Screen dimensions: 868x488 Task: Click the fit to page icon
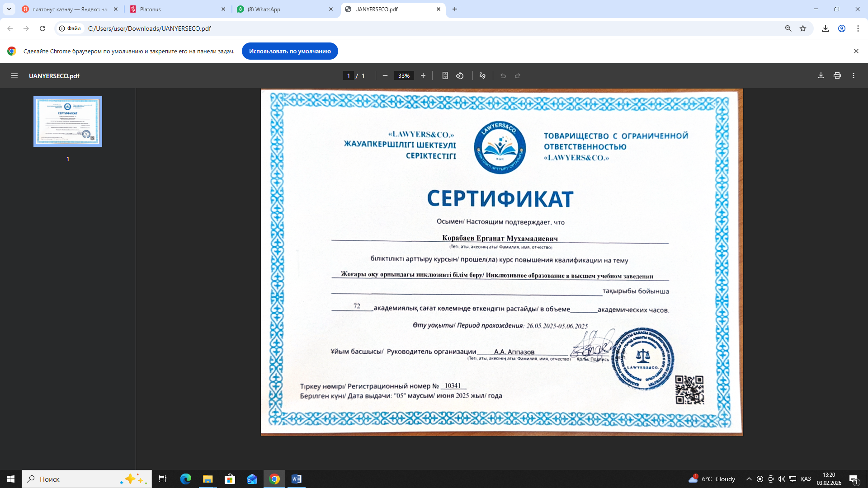click(x=445, y=76)
